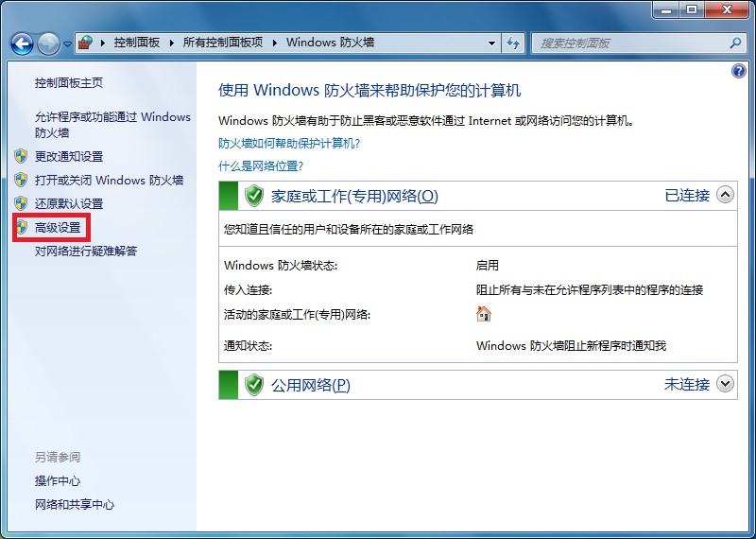The height and width of the screenshot is (539, 756).
Task: Open 打开或关闭 Windows 防火墙 link
Action: [109, 180]
